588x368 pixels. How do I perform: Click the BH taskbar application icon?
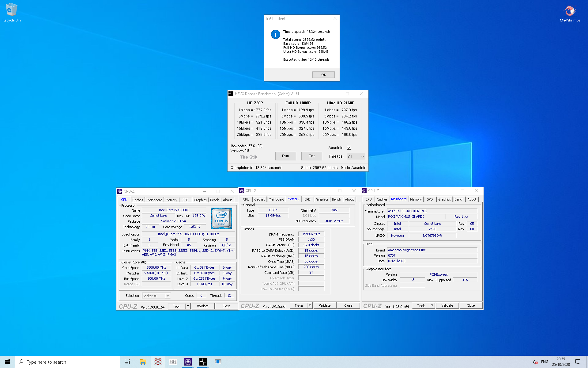[173, 362]
